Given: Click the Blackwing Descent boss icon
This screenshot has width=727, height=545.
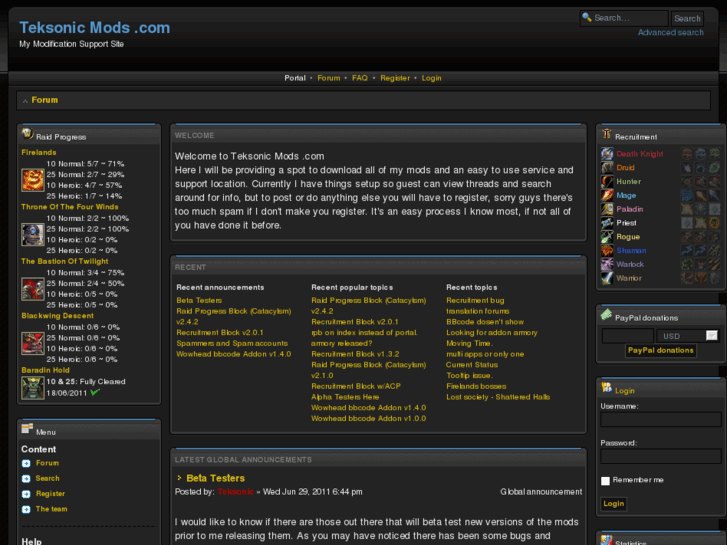Looking at the screenshot, I should (x=33, y=344).
